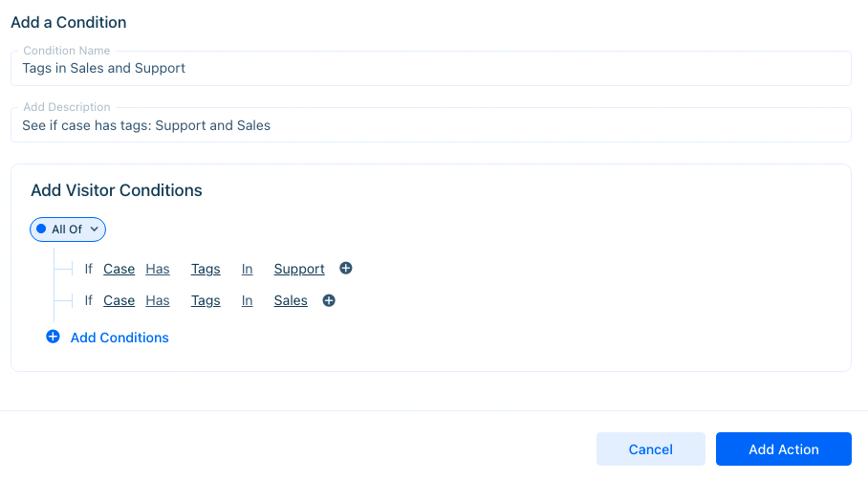Click the plus icon next to Sales
868x481 pixels.
point(329,300)
